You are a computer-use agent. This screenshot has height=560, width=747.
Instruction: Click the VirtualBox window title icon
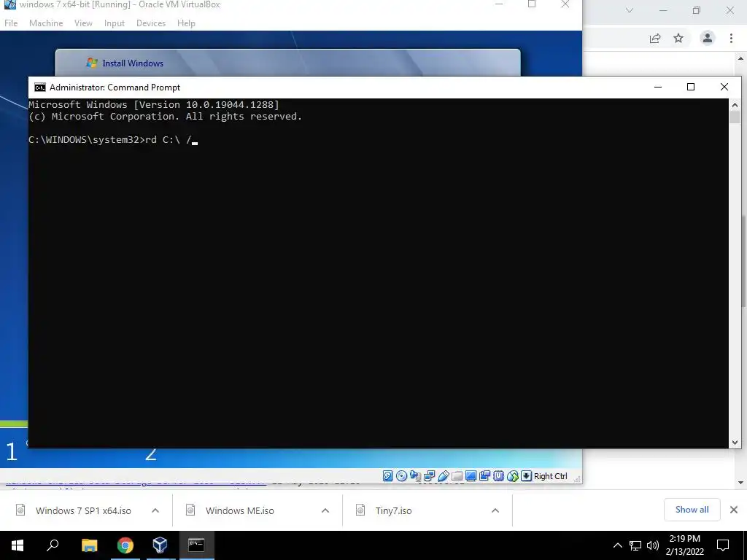click(x=9, y=4)
